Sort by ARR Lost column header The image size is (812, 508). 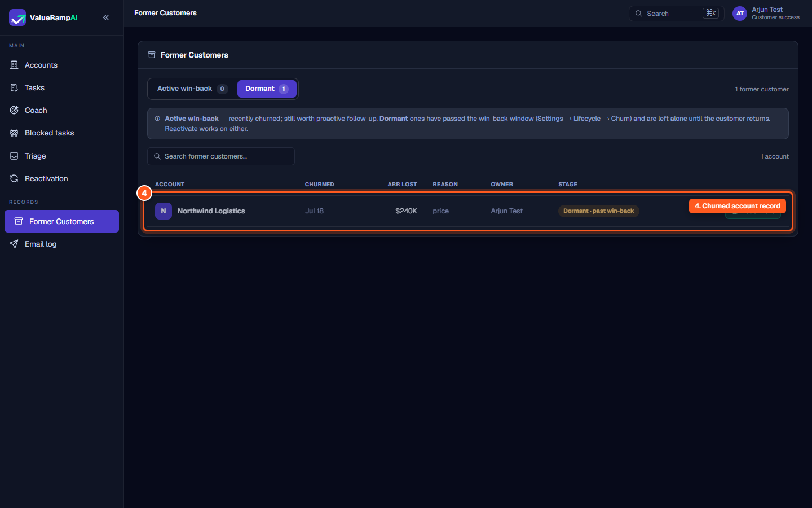point(402,185)
